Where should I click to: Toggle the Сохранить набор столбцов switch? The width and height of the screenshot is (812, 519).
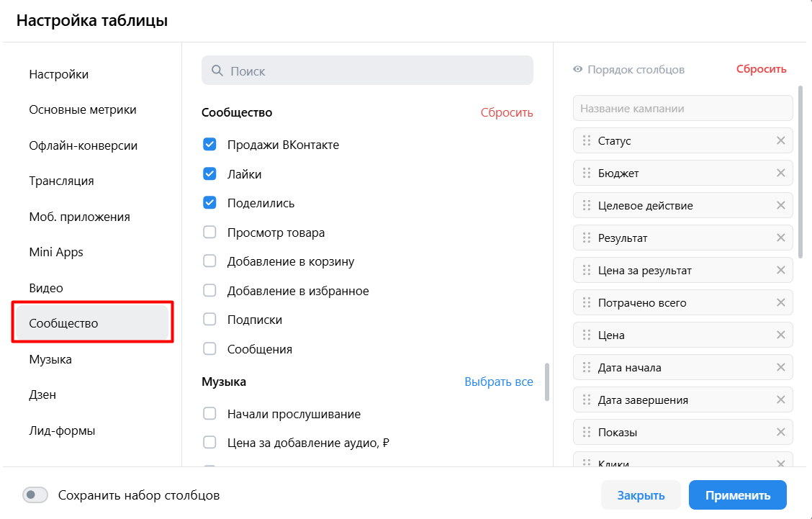point(35,495)
